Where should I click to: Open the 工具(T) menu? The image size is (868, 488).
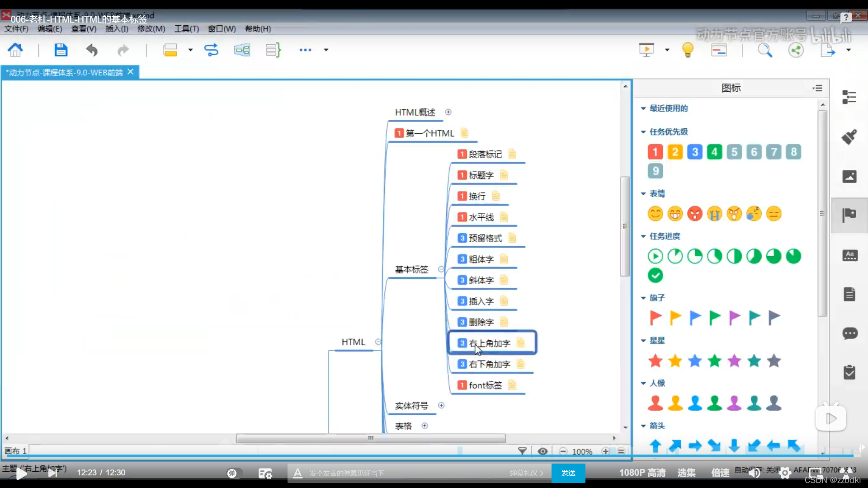pos(187,29)
